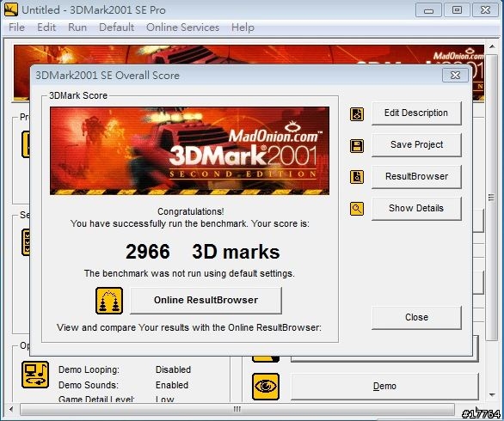Click the scroll down arrow of main window

pyautogui.click(x=492, y=394)
